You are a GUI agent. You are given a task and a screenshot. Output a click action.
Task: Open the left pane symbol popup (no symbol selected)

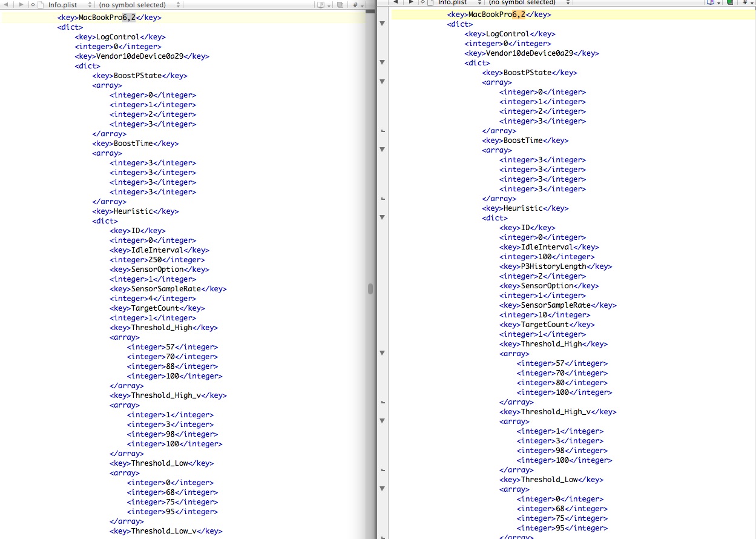click(140, 4)
